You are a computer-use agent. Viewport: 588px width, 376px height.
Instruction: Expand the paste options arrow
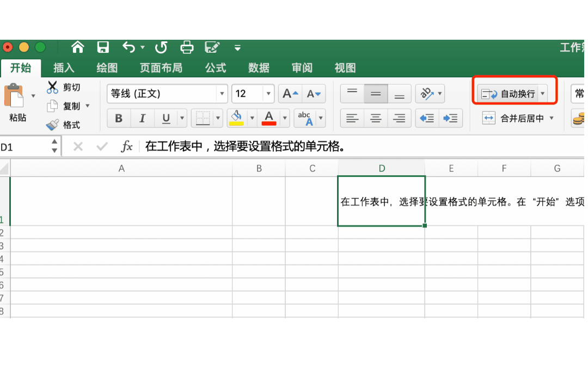pos(33,96)
